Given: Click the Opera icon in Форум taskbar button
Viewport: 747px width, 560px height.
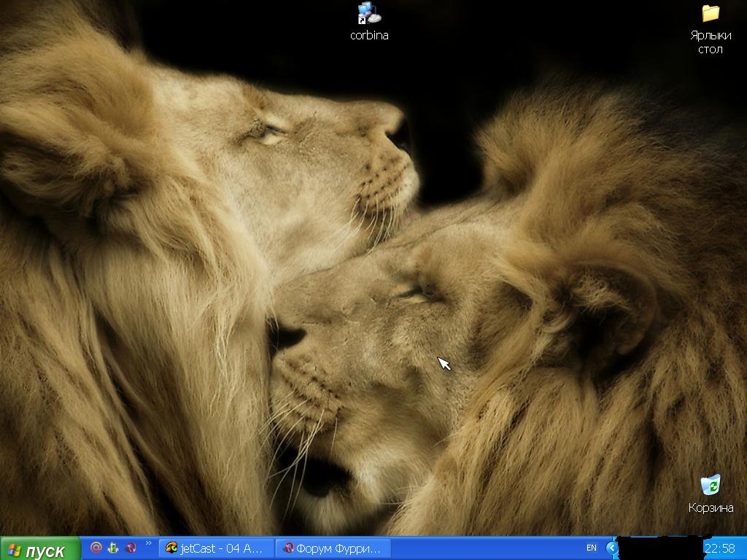Looking at the screenshot, I should [288, 548].
